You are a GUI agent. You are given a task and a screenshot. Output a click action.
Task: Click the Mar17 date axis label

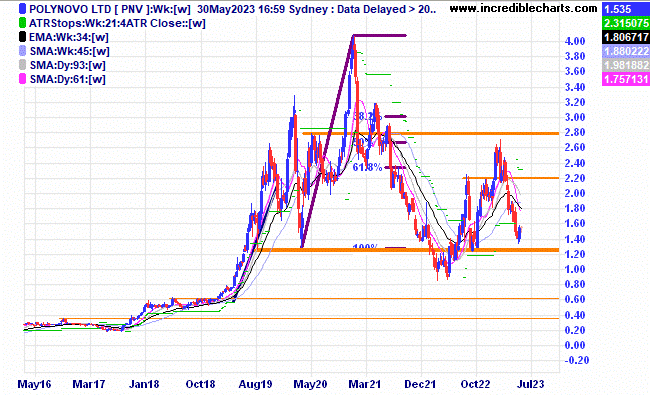point(89,384)
